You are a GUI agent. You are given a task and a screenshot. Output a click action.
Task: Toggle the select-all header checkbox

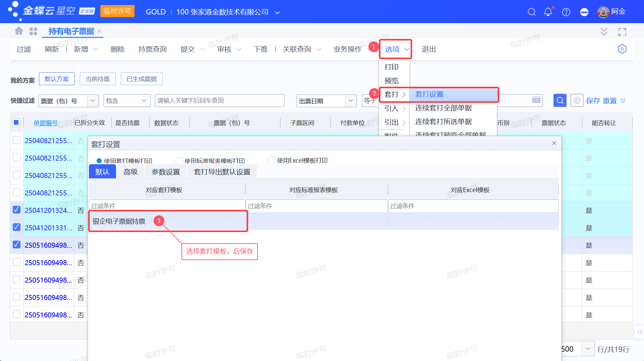click(16, 122)
